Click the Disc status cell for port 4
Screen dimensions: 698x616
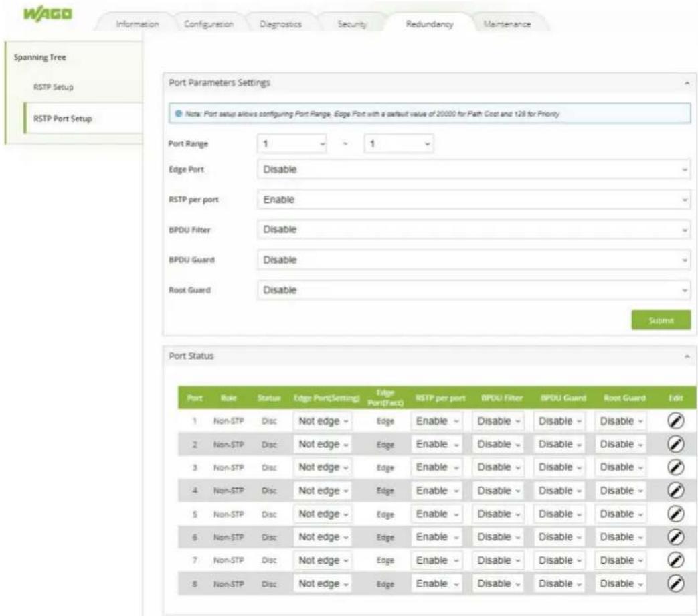pos(269,491)
